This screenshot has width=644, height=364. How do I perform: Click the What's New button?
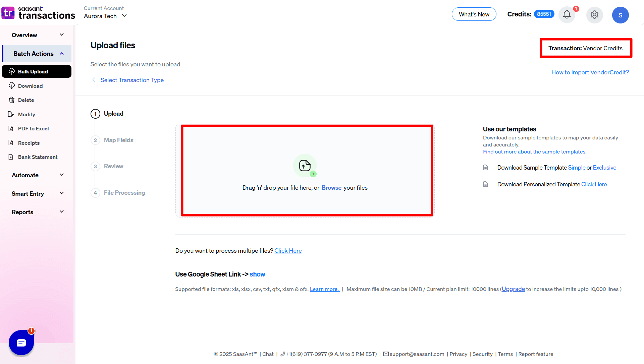[474, 14]
